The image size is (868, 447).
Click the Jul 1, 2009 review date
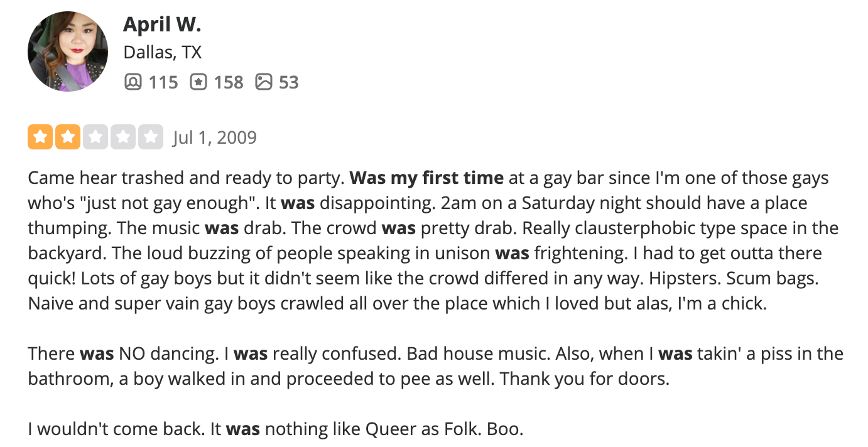[x=215, y=137]
